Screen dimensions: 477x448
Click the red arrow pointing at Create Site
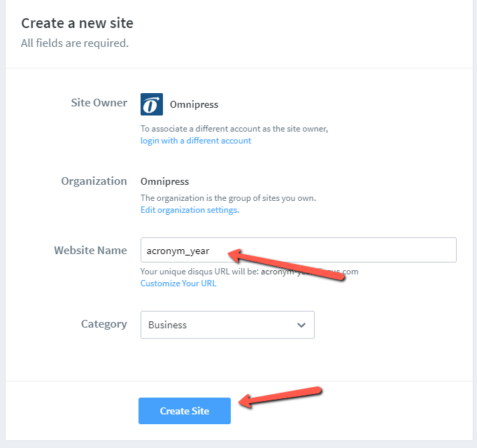280,395
